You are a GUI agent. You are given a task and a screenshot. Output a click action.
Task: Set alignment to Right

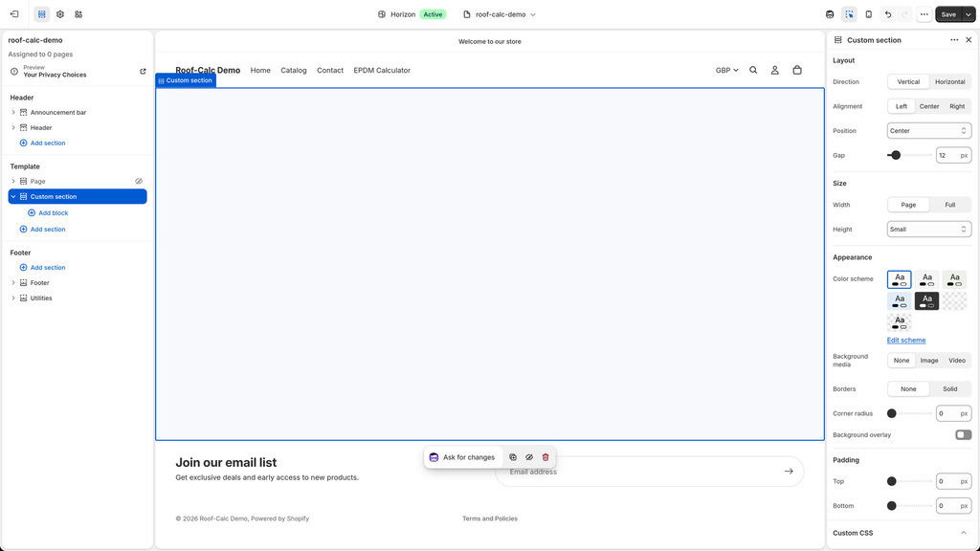point(957,106)
